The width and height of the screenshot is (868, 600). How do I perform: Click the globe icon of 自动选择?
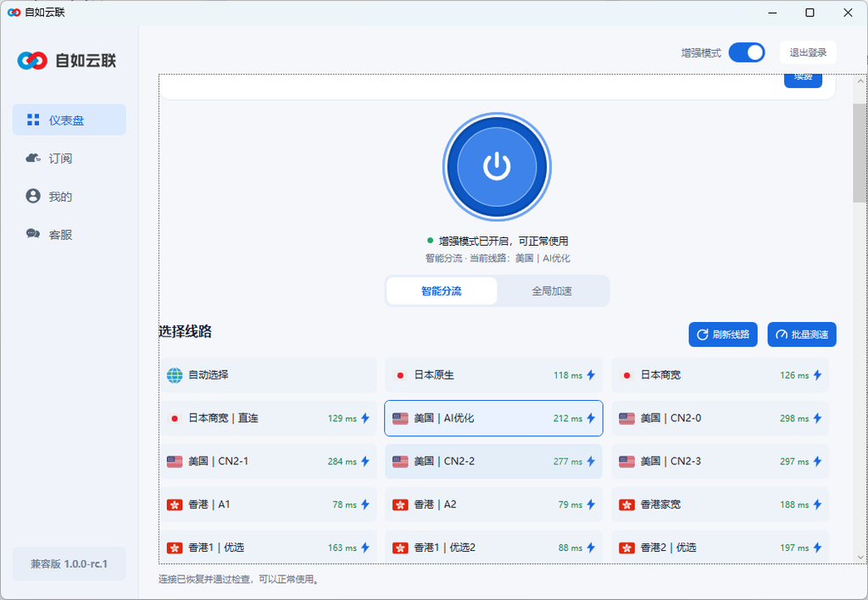click(175, 375)
